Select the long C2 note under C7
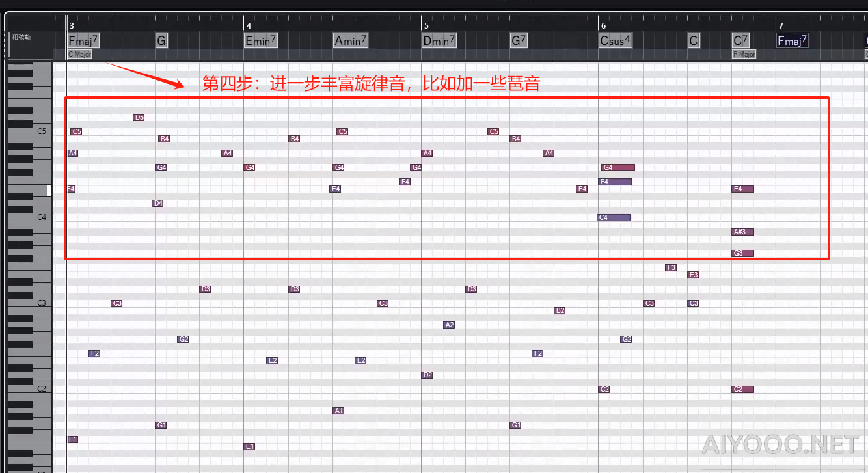 tap(743, 389)
